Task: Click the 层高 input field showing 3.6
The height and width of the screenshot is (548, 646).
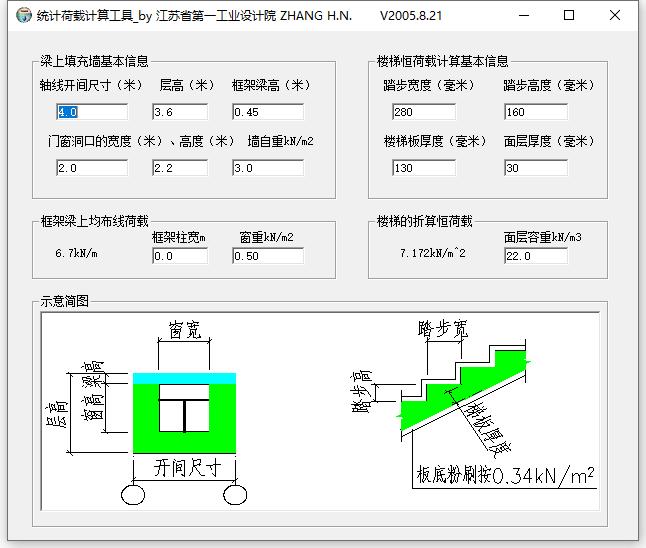Action: 180,112
